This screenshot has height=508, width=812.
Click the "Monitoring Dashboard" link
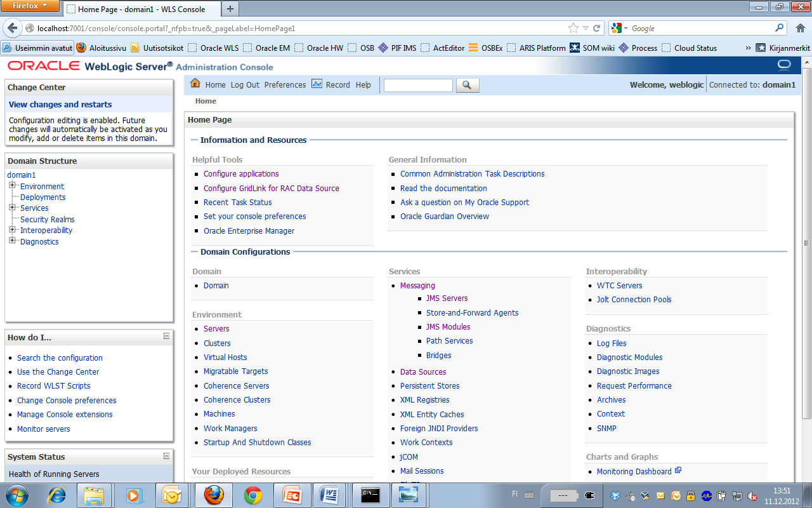(634, 471)
